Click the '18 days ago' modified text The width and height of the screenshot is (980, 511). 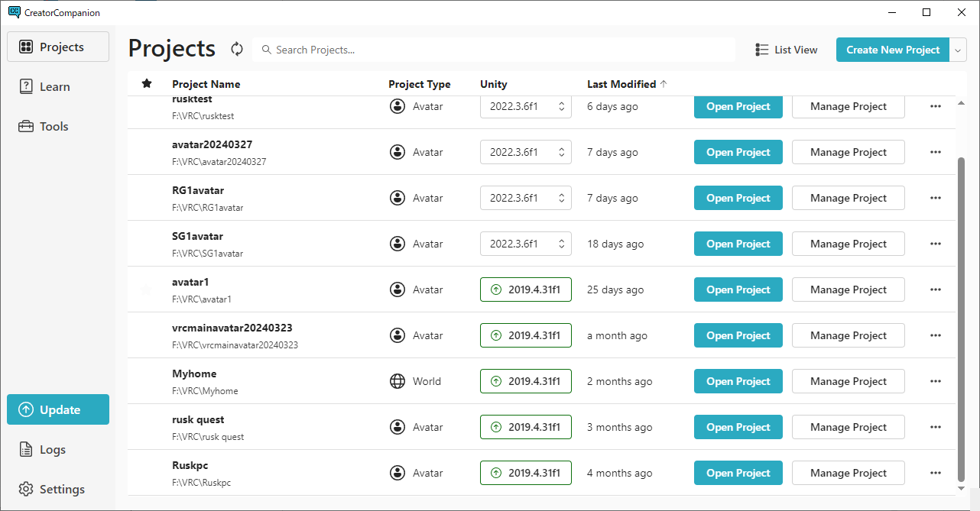[x=615, y=244]
